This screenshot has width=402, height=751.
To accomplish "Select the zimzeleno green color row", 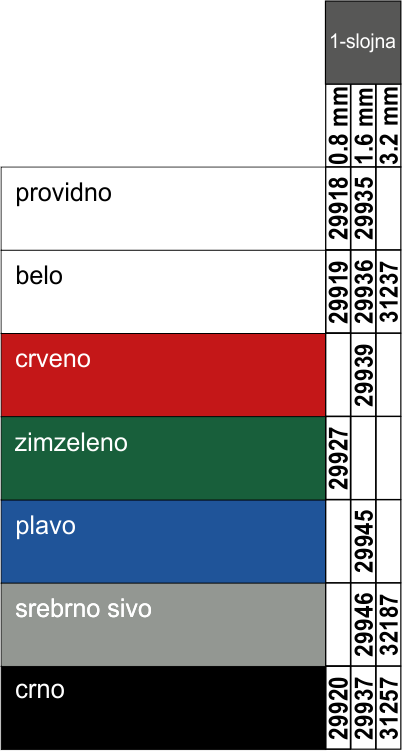I will 163,458.
